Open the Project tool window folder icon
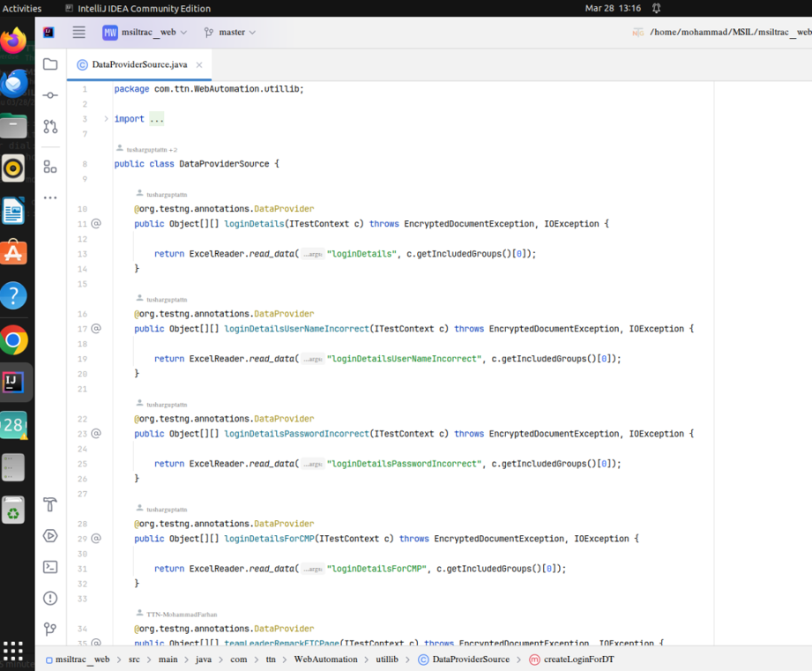 (x=50, y=63)
